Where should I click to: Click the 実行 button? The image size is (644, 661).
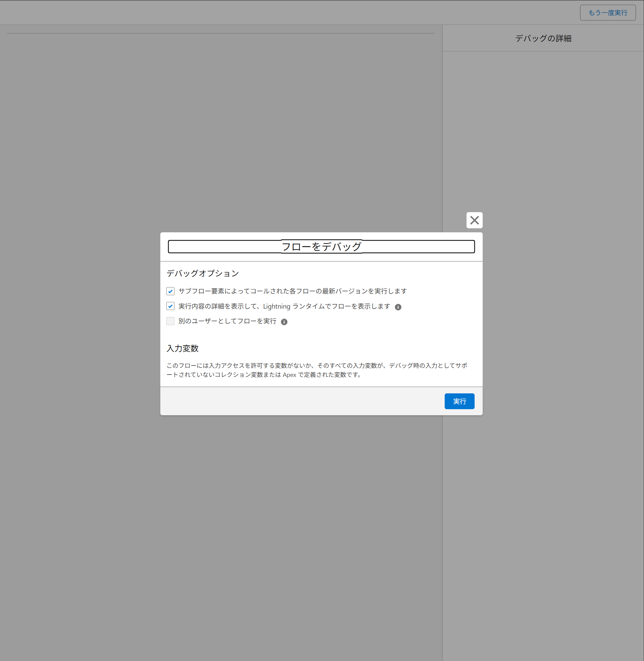pyautogui.click(x=459, y=401)
